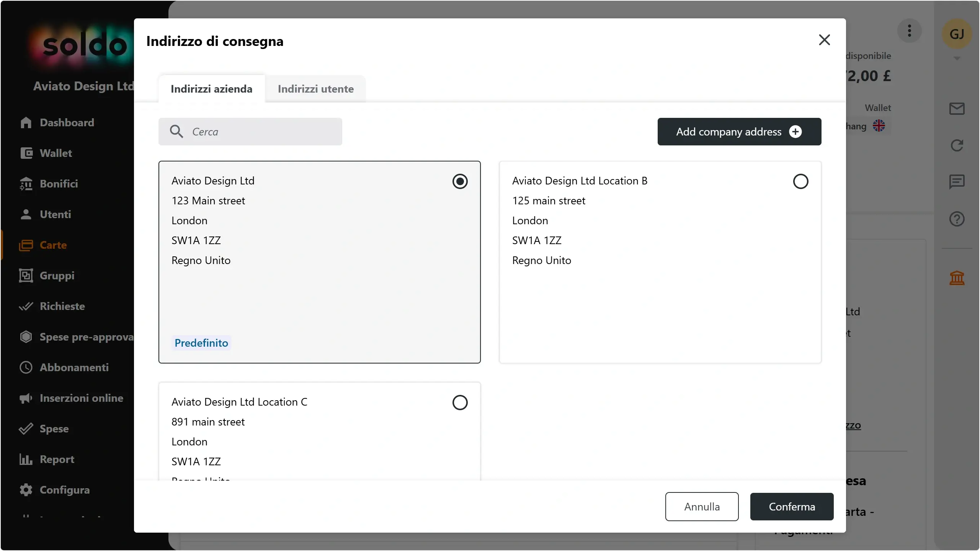Open Dashboard from the sidebar
980x551 pixels.
57,122
